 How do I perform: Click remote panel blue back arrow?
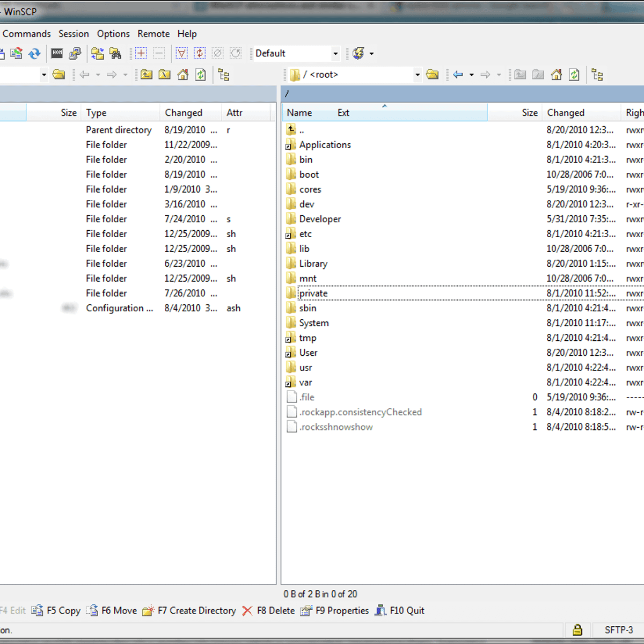point(458,75)
